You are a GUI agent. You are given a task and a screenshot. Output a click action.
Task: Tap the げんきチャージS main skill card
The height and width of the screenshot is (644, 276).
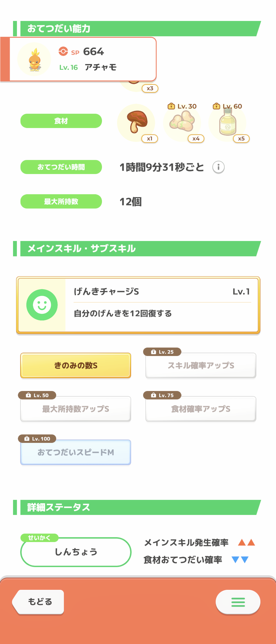[x=161, y=305]
